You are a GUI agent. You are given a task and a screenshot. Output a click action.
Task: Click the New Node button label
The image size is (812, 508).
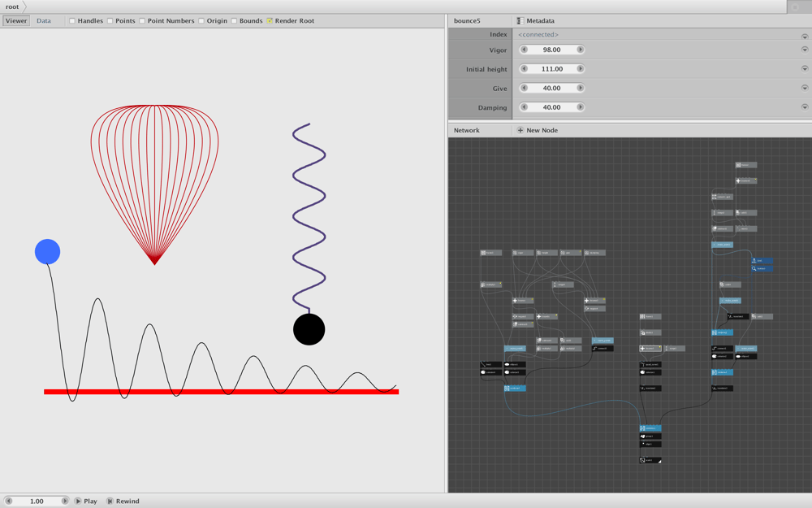542,130
